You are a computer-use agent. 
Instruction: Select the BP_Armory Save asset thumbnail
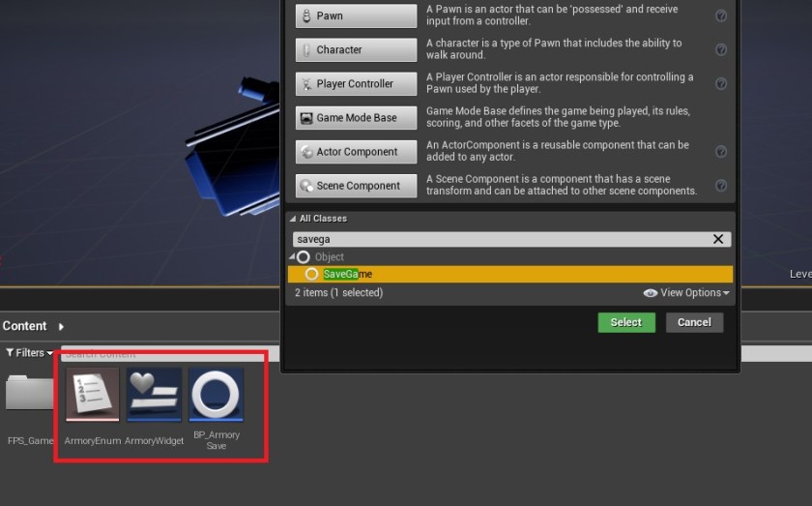pos(216,395)
